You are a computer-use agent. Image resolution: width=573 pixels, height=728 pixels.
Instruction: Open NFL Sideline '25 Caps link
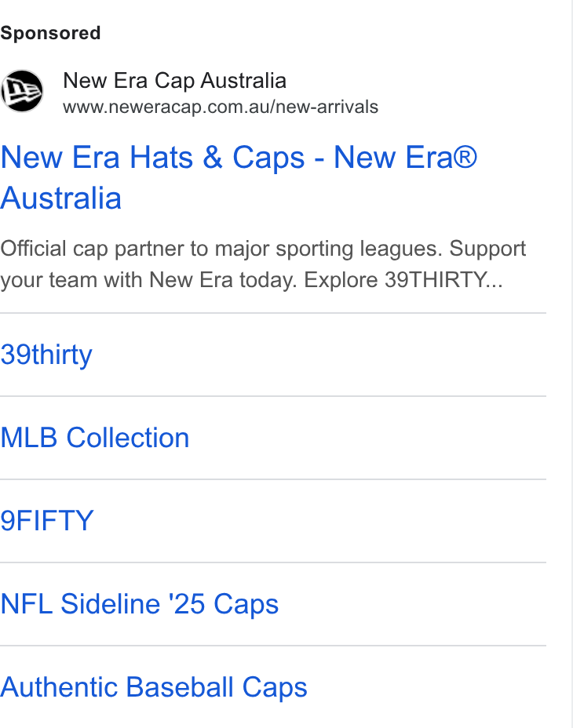[x=140, y=604]
